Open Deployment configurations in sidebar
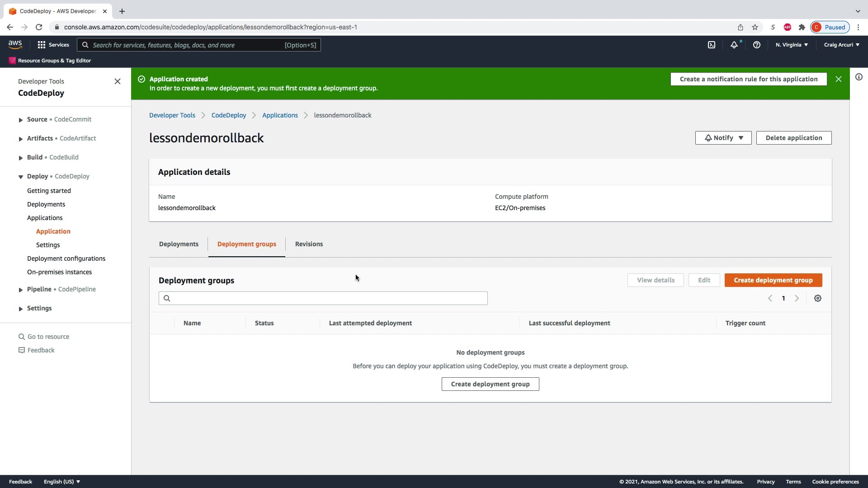Image resolution: width=868 pixels, height=488 pixels. 66,258
